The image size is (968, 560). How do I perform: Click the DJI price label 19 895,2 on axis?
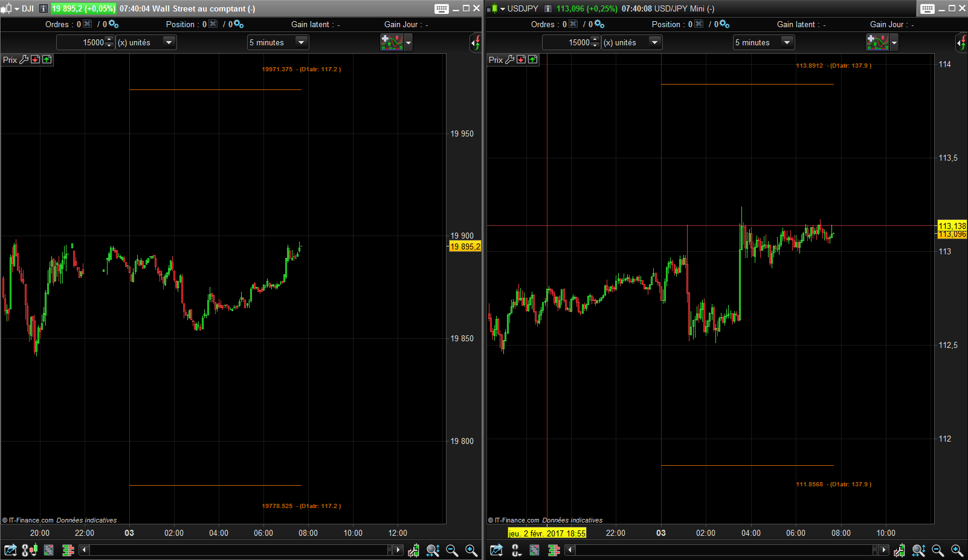[x=465, y=246]
